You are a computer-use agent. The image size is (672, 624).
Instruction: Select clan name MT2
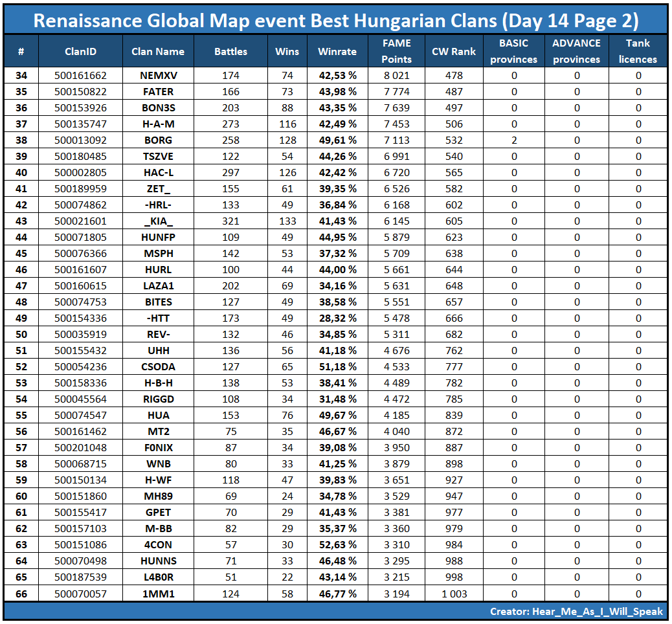tap(159, 432)
